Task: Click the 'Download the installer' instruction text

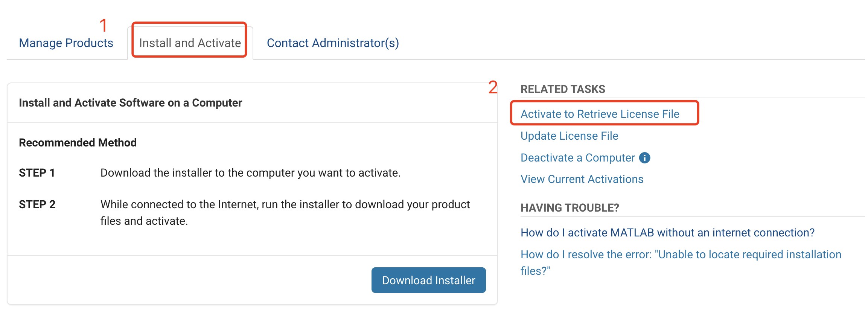Action: click(x=250, y=173)
